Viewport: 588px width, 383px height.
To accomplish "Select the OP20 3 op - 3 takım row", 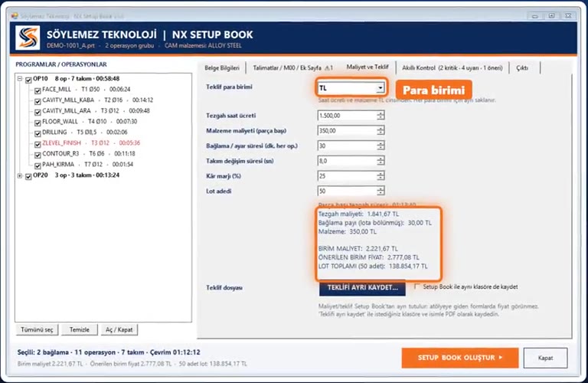I will [x=76, y=175].
